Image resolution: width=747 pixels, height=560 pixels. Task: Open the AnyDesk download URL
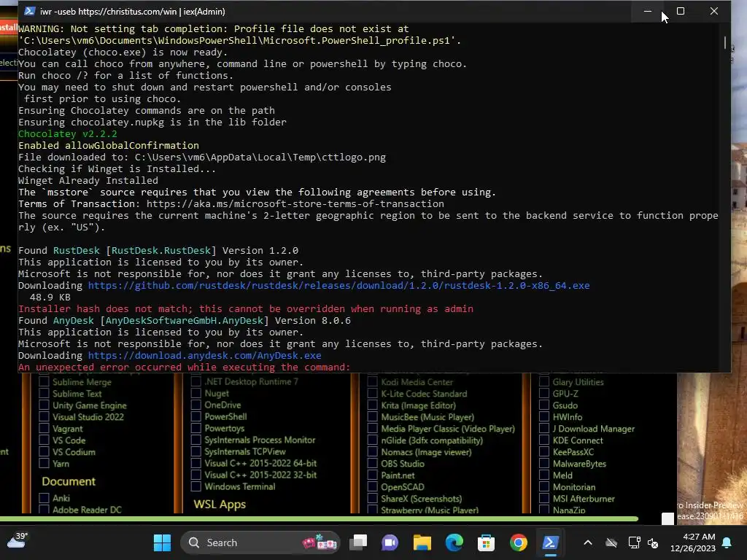[x=204, y=356]
